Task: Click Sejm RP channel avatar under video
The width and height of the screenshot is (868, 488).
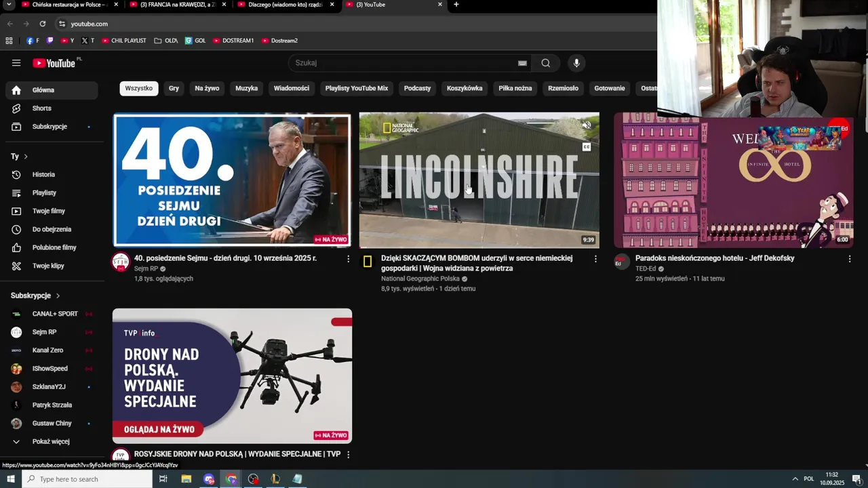Action: [x=121, y=262]
